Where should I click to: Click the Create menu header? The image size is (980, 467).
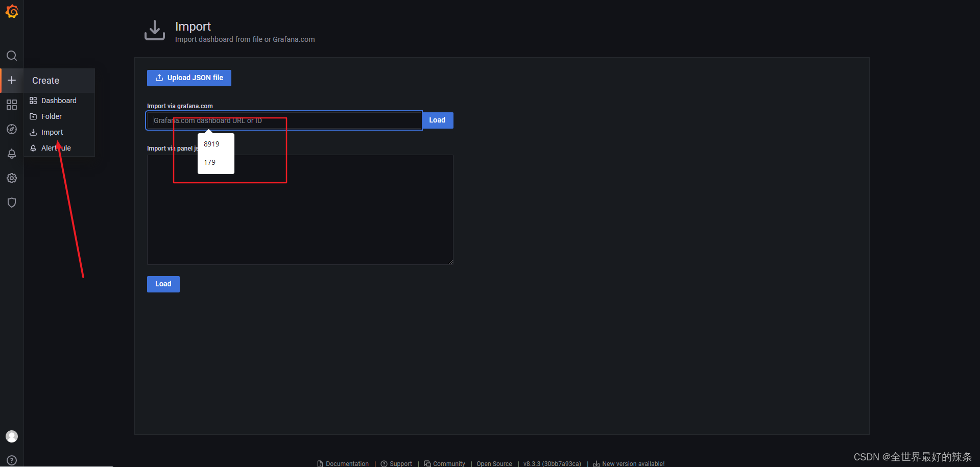coord(59,81)
